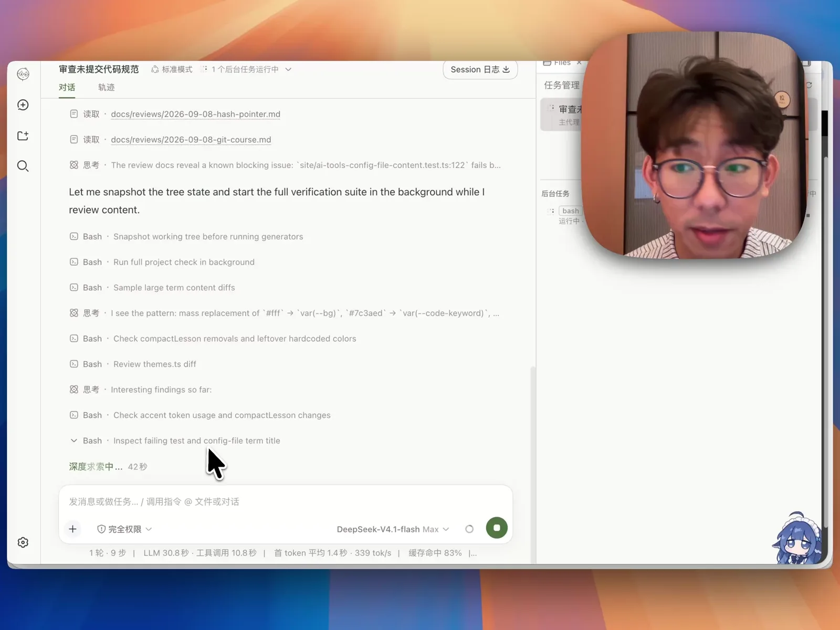Viewport: 840px width, 630px height.
Task: Click the 标准模式 mode indicator
Action: pyautogui.click(x=172, y=69)
